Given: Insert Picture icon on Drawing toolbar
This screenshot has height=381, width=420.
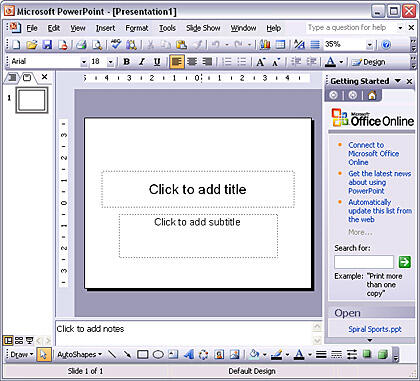Looking at the screenshot, I should click(234, 354).
